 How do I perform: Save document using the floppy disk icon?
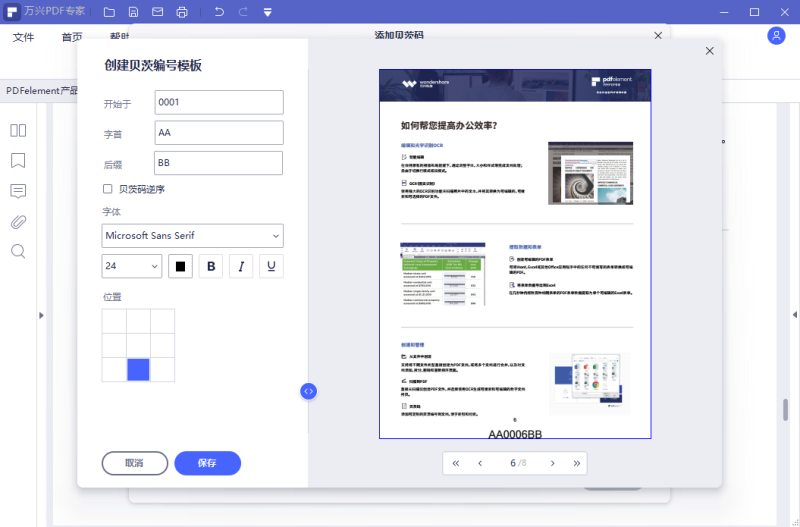point(133,12)
